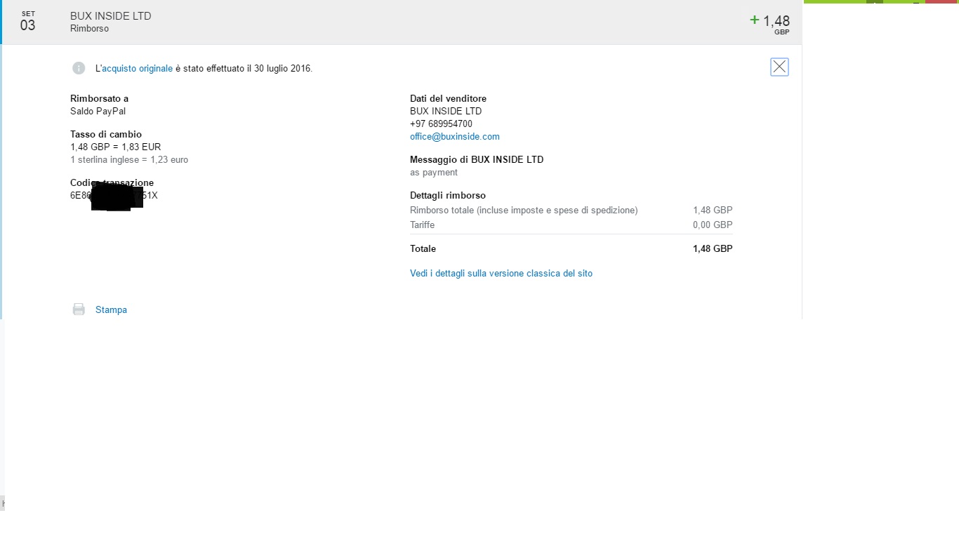Open Vedi i dettagli sulla versione classica
This screenshot has height=560, width=959.
coord(501,274)
